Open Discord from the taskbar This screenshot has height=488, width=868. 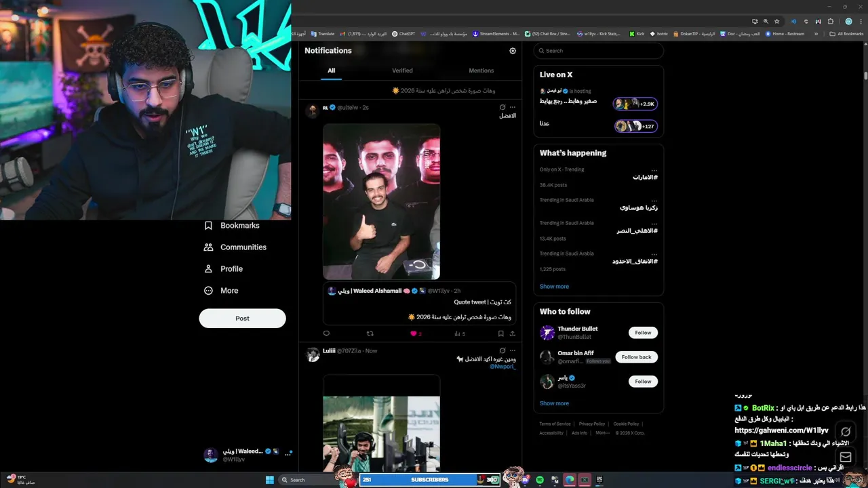526,480
